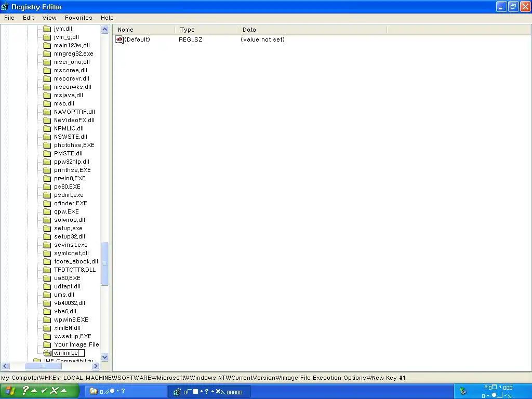Select the symlcnet.dll key
The width and height of the screenshot is (532, 399).
point(71,253)
